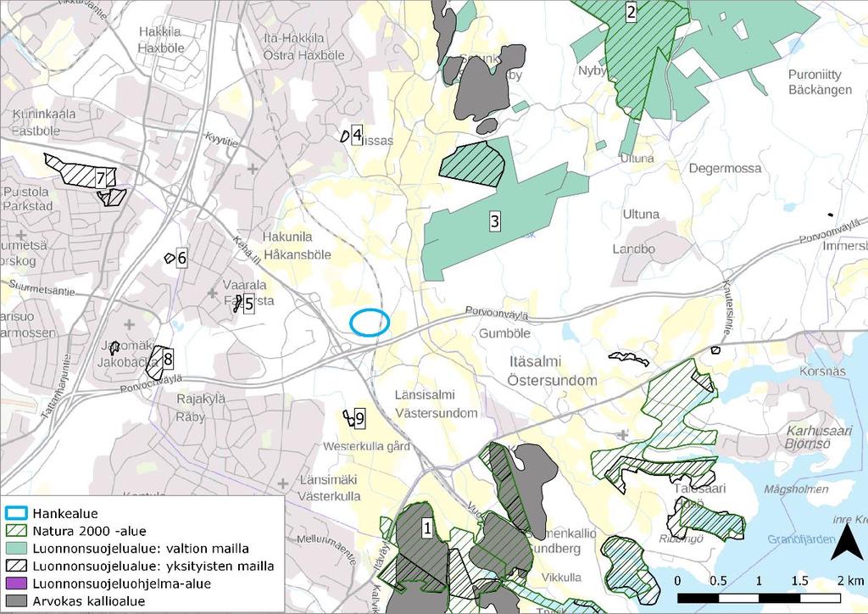This screenshot has height=614, width=868.
Task: Click the '0.5' scale bar label
Action: click(718, 581)
